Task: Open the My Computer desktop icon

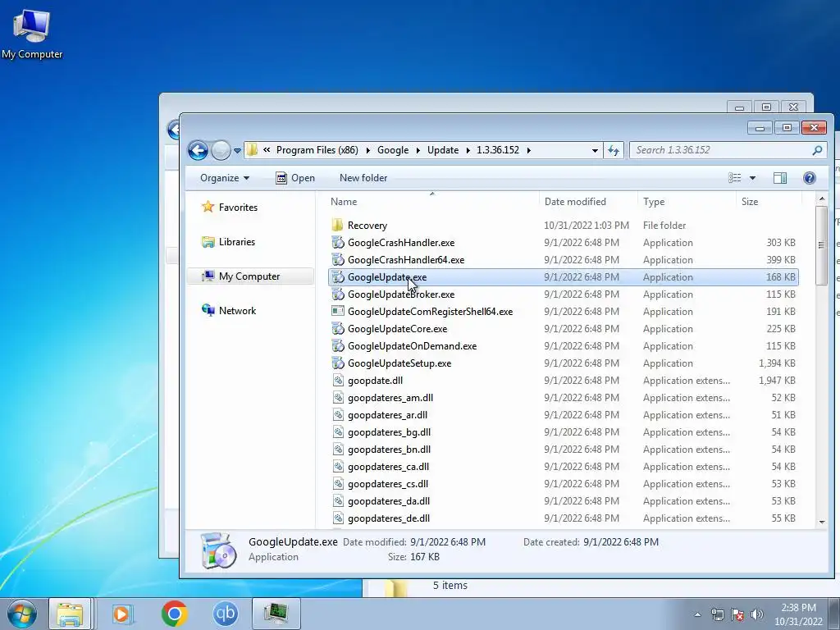Action: tap(32, 34)
